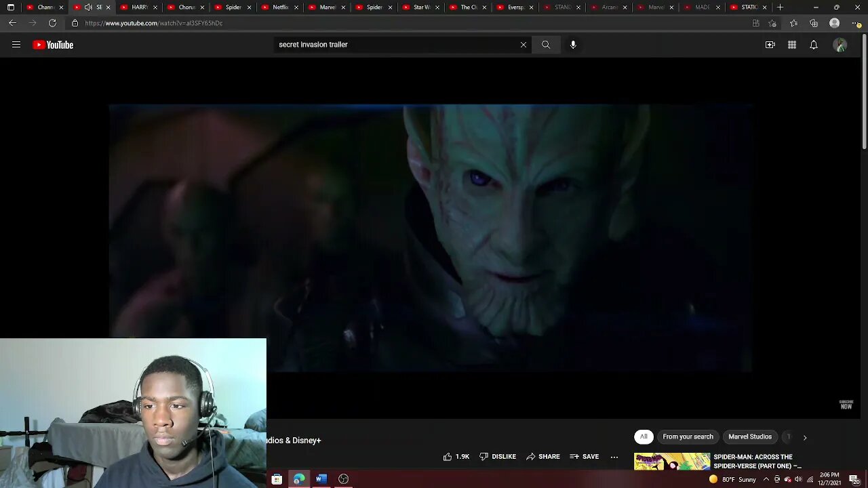868x488 pixels.
Task: Open Spider-Man Across the Spider-Verse thumbnail
Action: click(x=672, y=462)
